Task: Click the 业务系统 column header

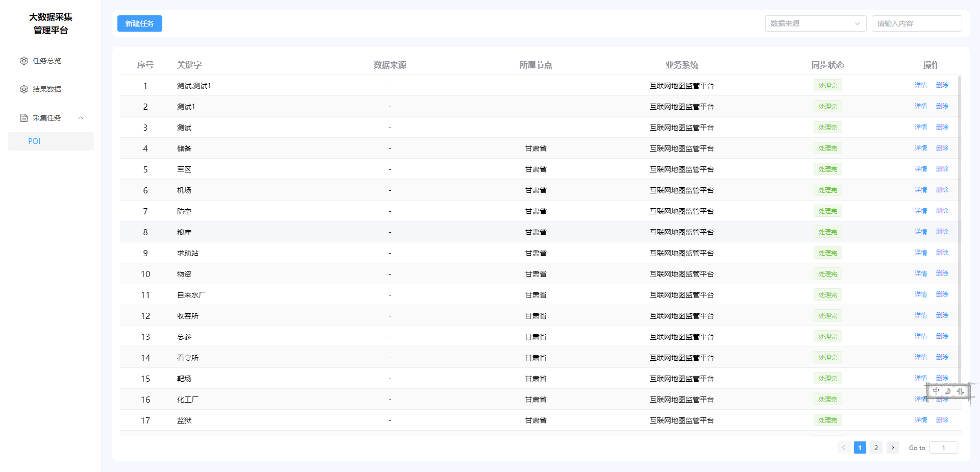Action: point(682,65)
